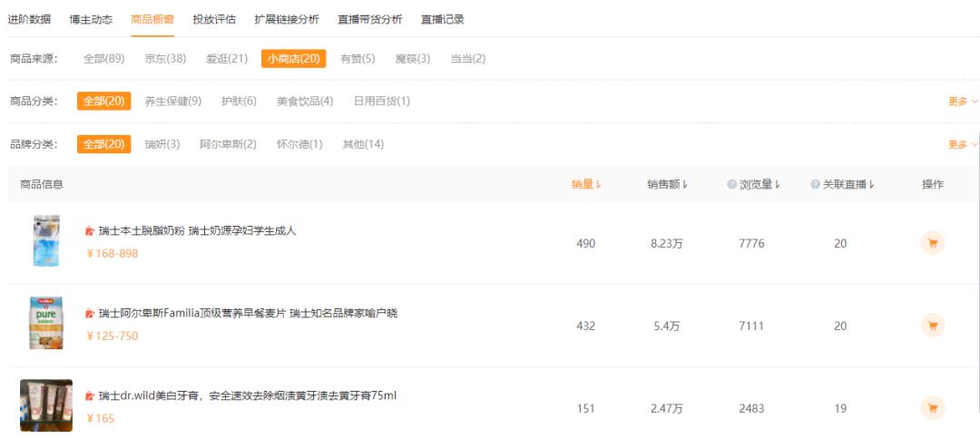The width and height of the screenshot is (980, 448).
Task: Select 全部(20) in the 品牌分类 row
Action: click(103, 144)
